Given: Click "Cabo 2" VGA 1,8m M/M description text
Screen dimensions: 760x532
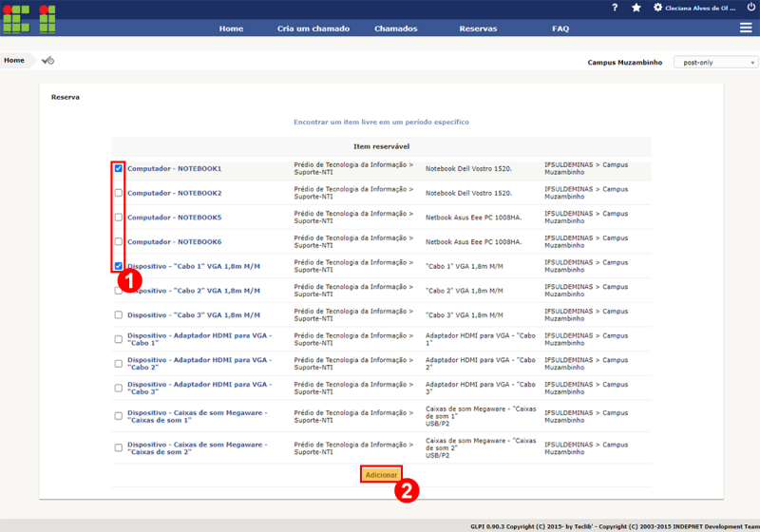Looking at the screenshot, I should pyautogui.click(x=465, y=291).
